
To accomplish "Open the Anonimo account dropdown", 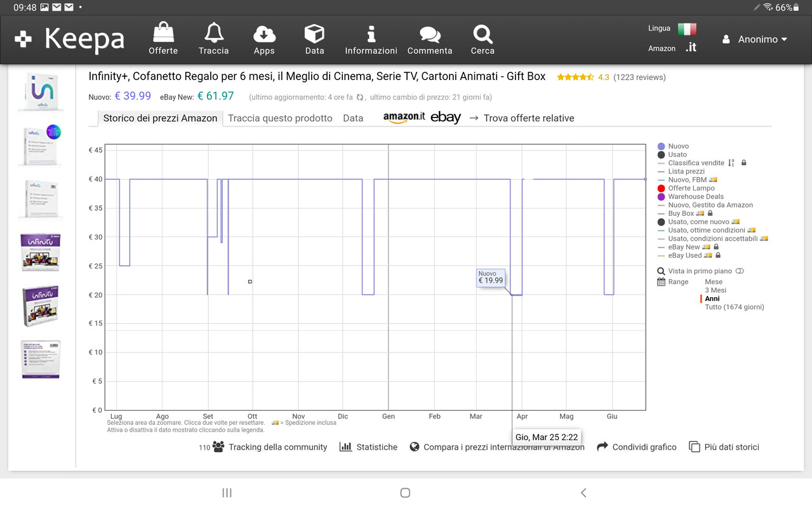I will click(755, 39).
